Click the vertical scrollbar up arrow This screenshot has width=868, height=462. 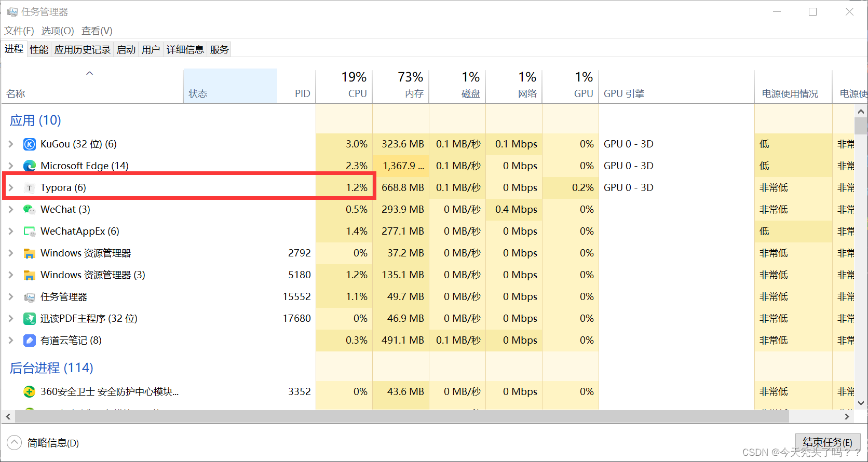861,111
